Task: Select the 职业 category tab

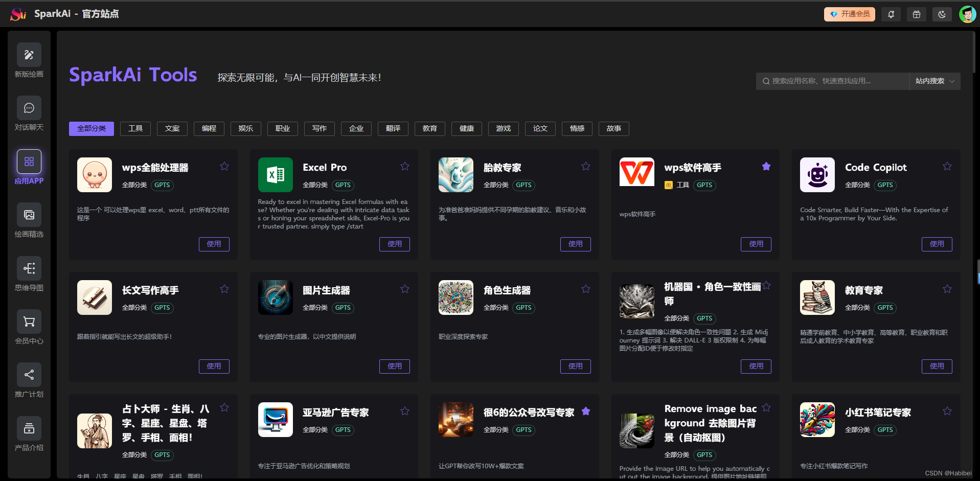Action: pyautogui.click(x=283, y=129)
